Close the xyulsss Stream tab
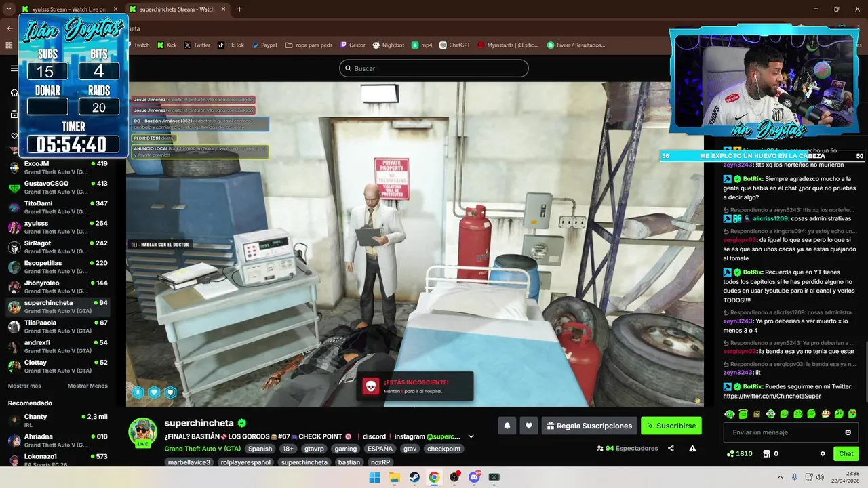 [x=114, y=9]
